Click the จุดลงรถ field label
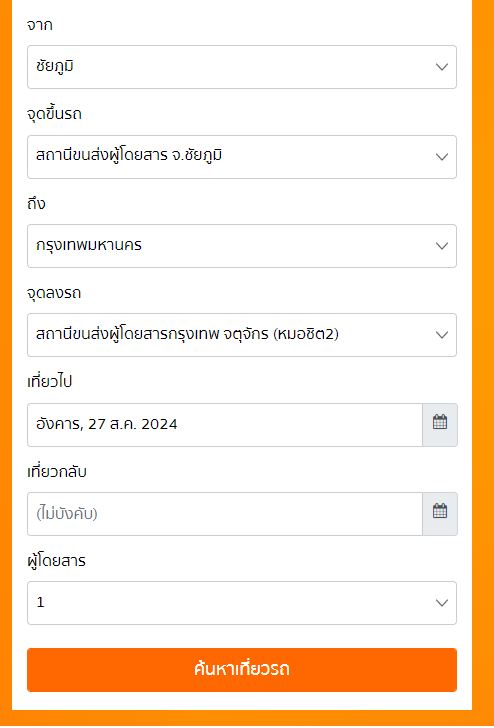494x728 pixels. coord(54,294)
